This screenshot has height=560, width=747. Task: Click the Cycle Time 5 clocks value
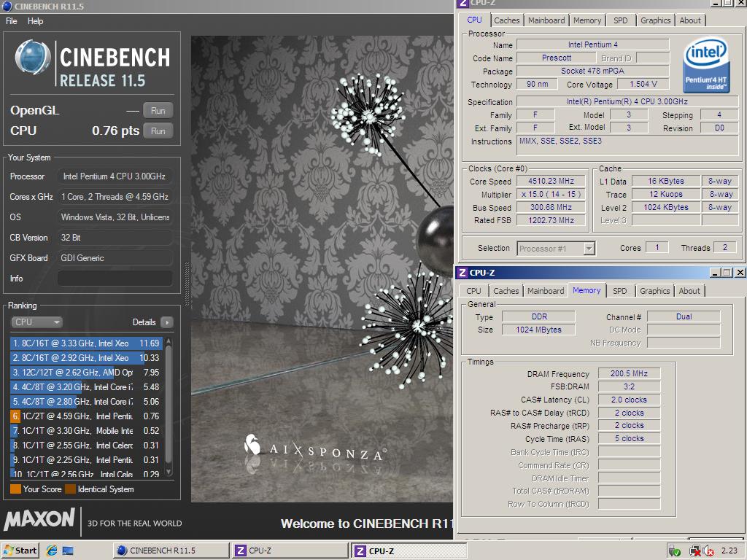click(x=629, y=438)
